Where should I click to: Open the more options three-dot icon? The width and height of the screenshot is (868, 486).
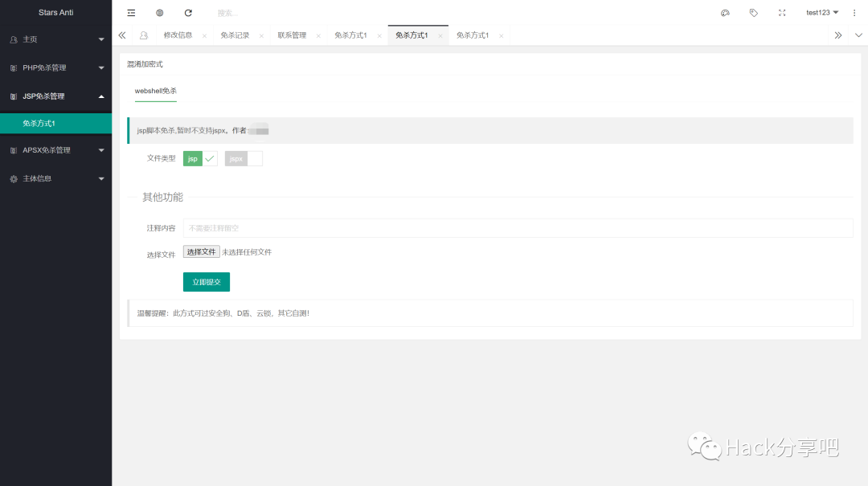pyautogui.click(x=854, y=12)
